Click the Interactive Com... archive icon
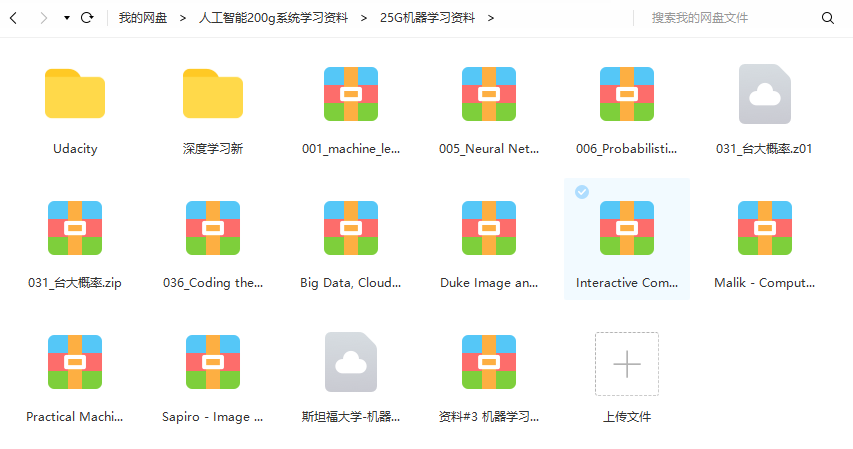This screenshot has width=853, height=449. click(627, 228)
